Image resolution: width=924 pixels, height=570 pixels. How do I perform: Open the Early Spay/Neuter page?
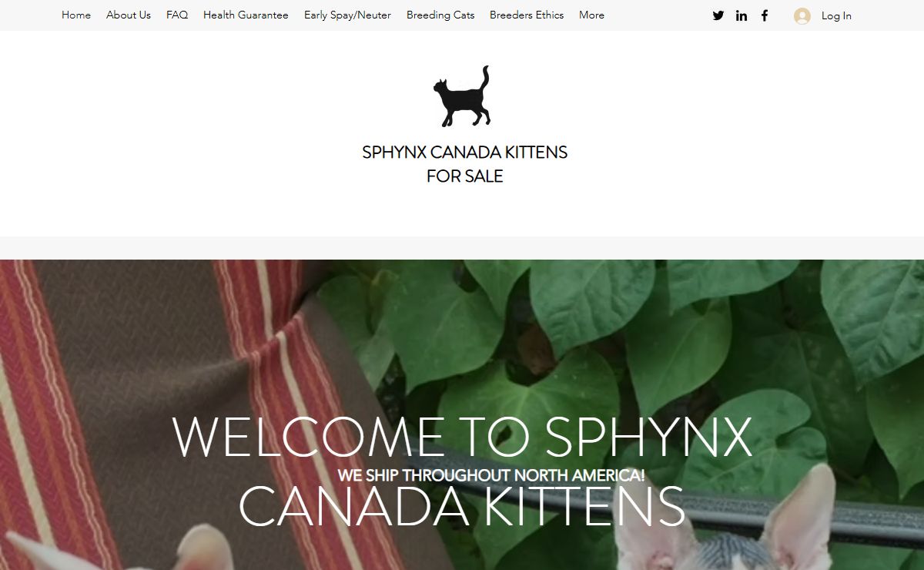347,15
